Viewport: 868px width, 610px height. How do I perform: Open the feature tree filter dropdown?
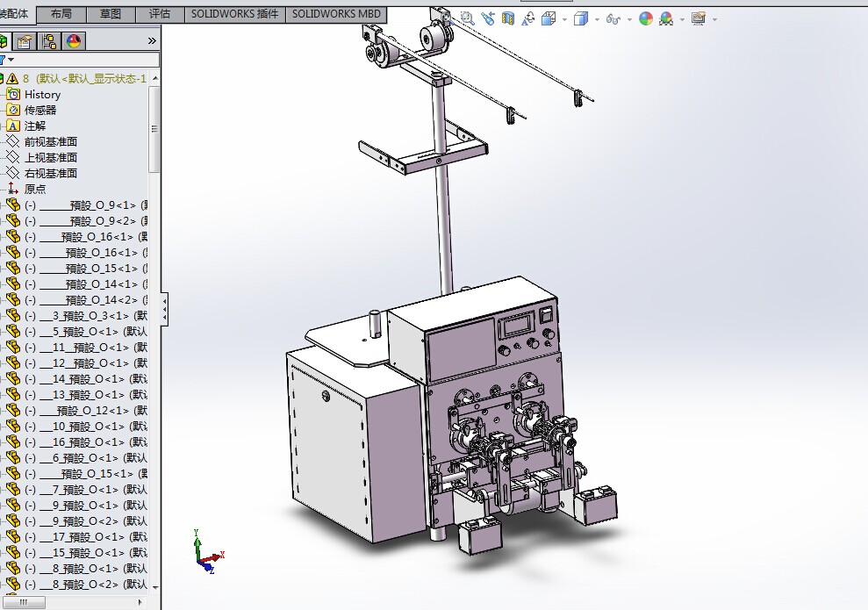11,60
